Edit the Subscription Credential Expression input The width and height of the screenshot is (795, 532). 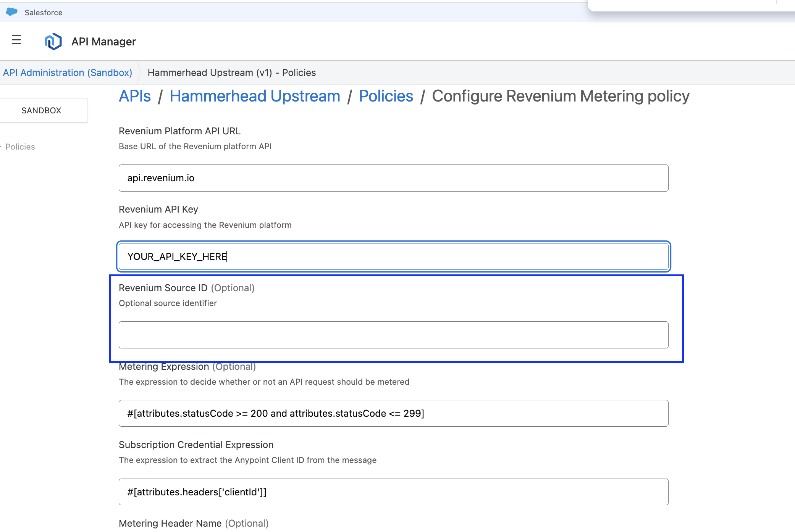[x=393, y=492]
